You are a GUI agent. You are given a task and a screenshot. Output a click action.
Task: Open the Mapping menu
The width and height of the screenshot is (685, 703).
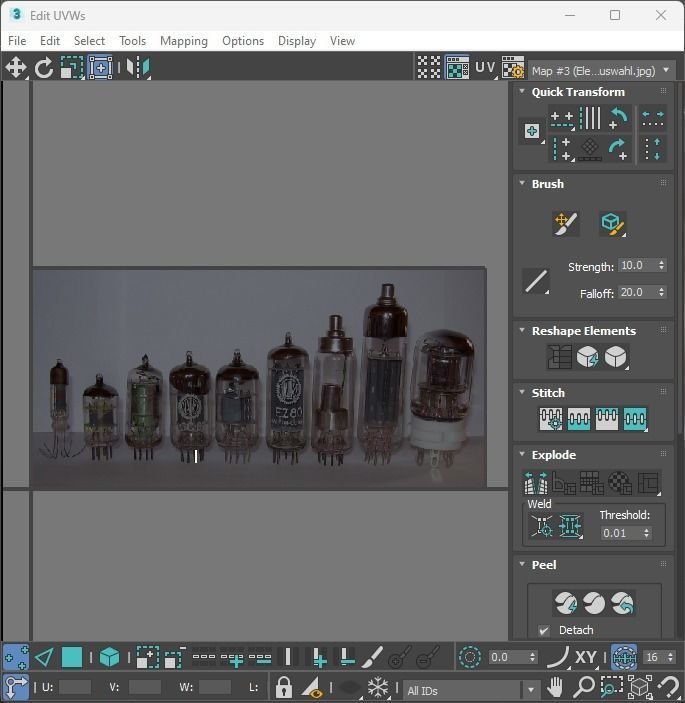pyautogui.click(x=184, y=41)
